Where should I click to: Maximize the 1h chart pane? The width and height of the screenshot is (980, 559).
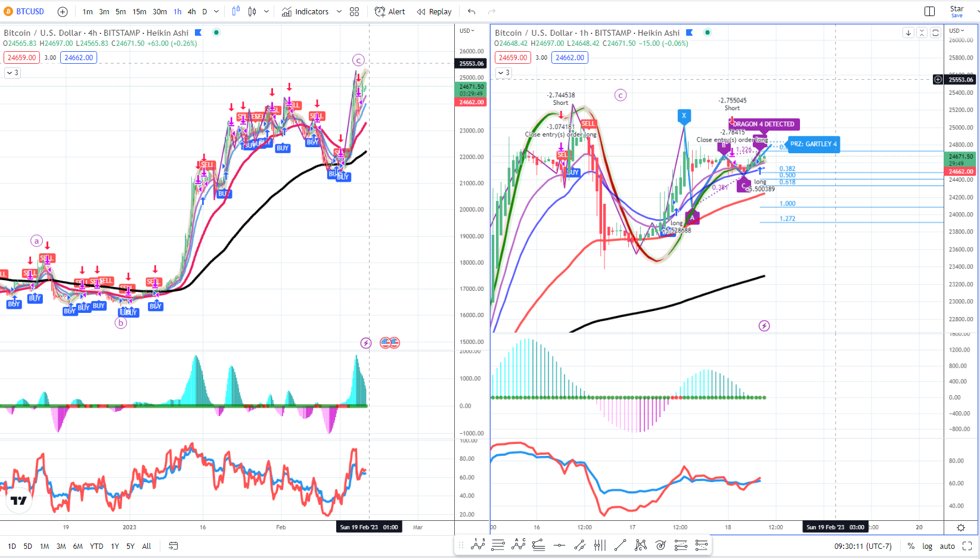click(935, 33)
